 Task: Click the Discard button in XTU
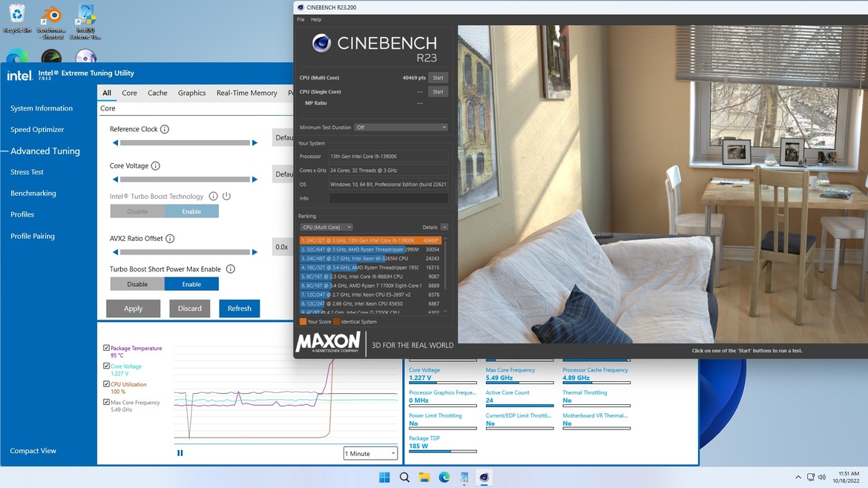190,309
